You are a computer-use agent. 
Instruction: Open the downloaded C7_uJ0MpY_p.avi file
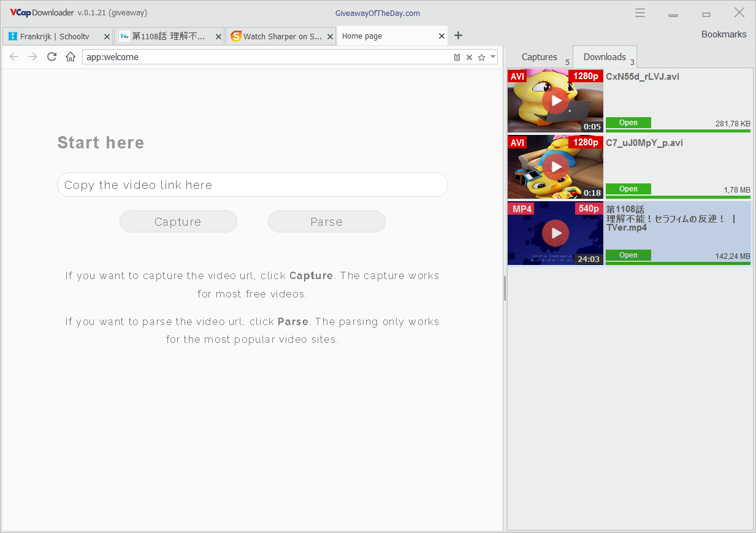(628, 189)
